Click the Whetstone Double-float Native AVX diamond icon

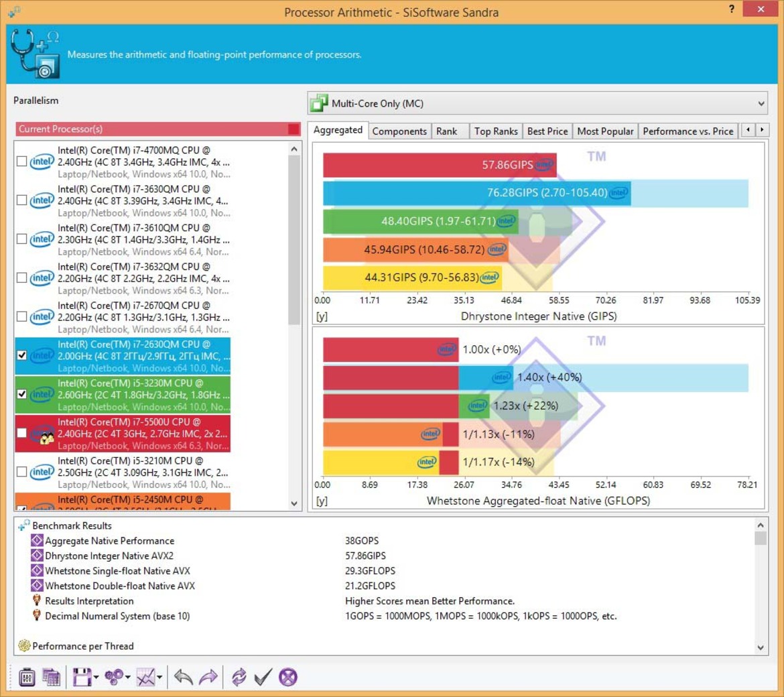[x=36, y=586]
